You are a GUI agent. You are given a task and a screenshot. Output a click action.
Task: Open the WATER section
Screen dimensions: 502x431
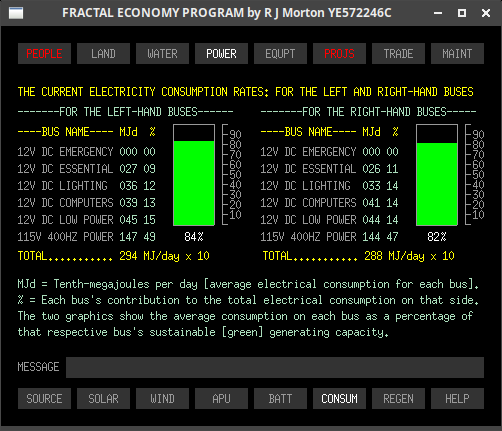(x=162, y=53)
